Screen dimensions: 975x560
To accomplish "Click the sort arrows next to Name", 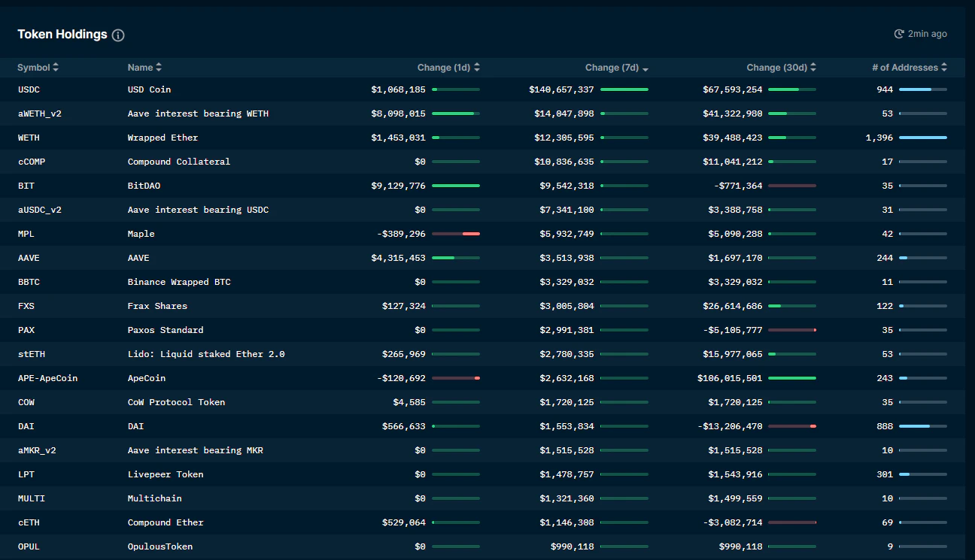I will [x=159, y=68].
